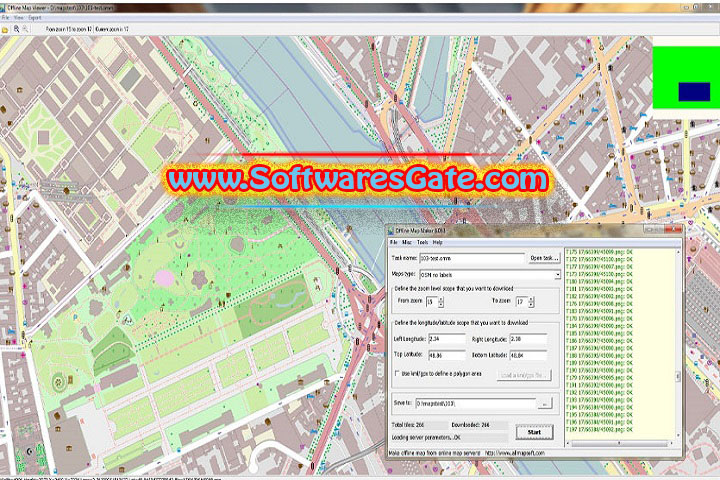Select log line starting with T197

click(x=599, y=430)
